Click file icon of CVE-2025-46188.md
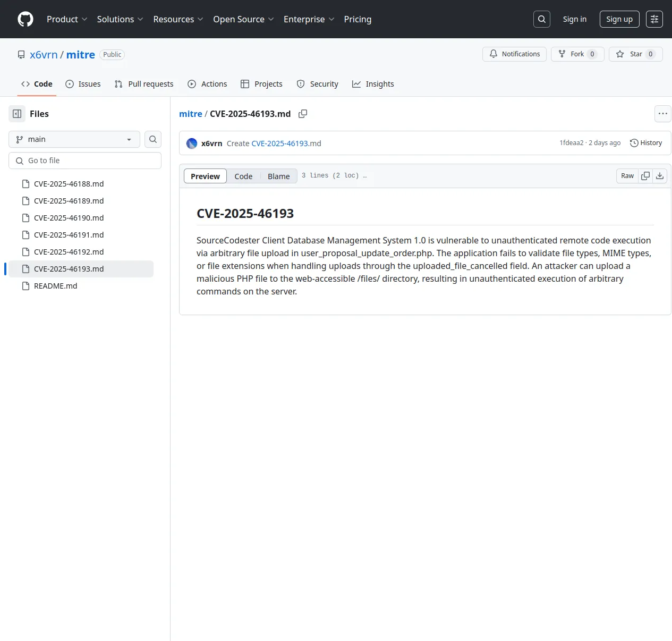Screen dimensions: 672x641 (25, 184)
